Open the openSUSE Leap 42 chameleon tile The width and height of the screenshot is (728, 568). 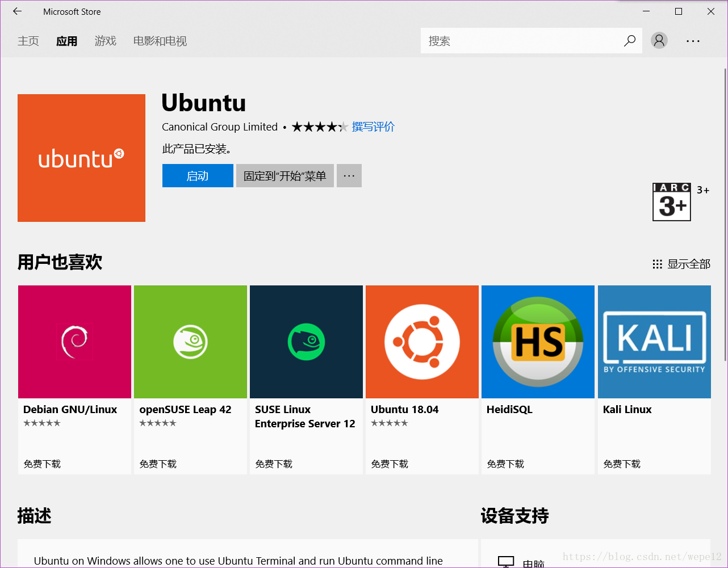[190, 342]
